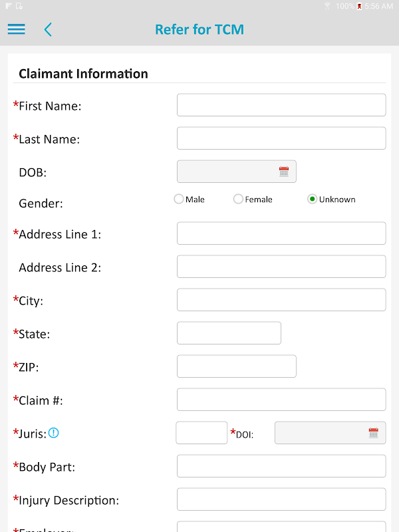Open the DOB calendar picker icon
Image resolution: width=399 pixels, height=532 pixels.
[284, 172]
